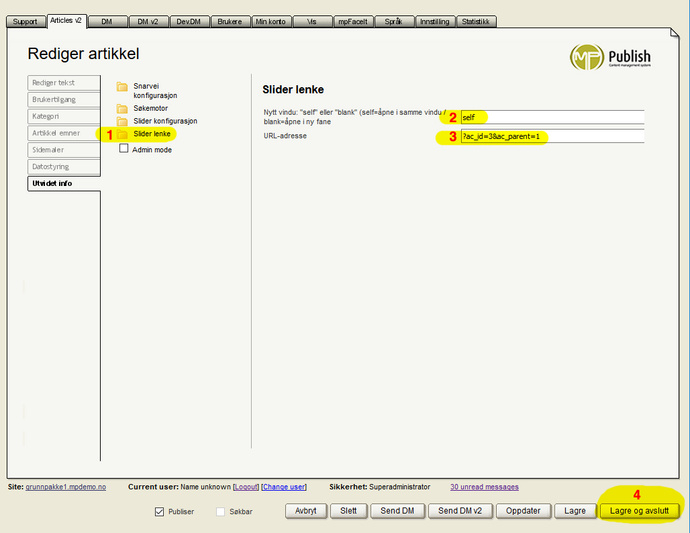The image size is (690, 533).
Task: Uncheck the Publiser checkbox
Action: click(x=159, y=511)
